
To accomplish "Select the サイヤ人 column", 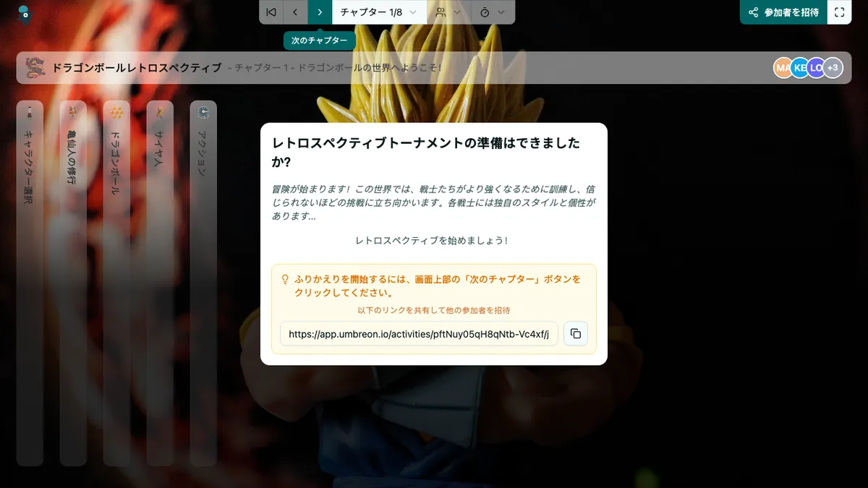I will tap(160, 283).
